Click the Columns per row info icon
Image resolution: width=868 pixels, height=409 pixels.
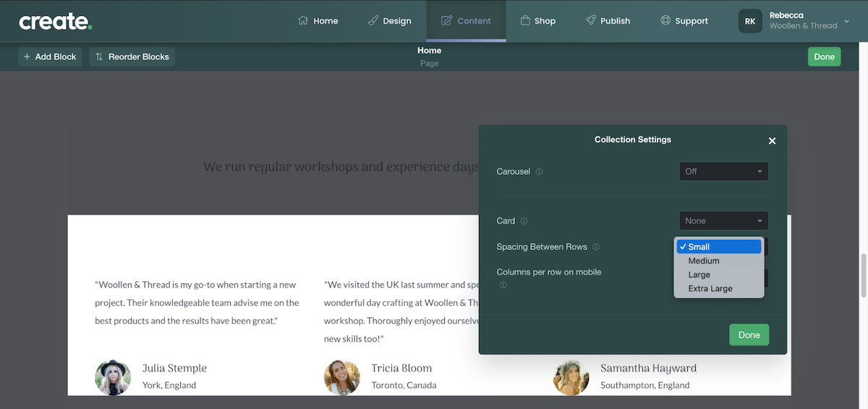tap(503, 285)
